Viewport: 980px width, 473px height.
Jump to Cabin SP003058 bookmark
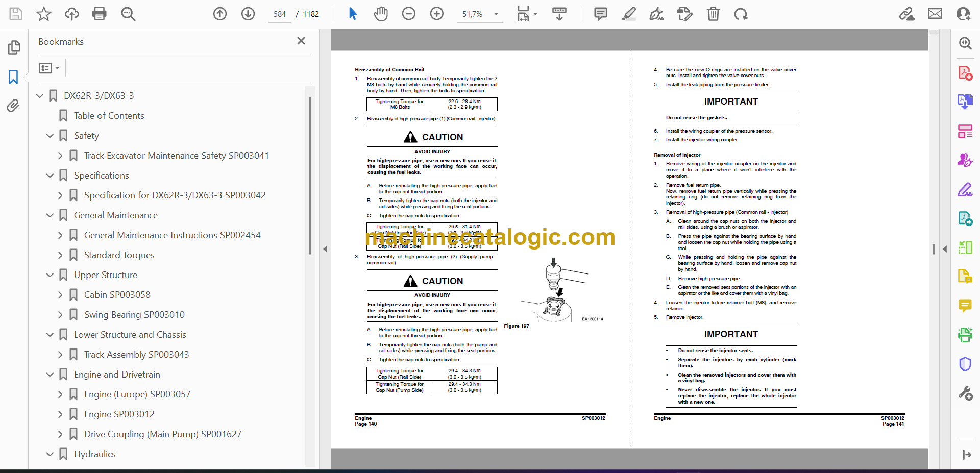tap(117, 295)
